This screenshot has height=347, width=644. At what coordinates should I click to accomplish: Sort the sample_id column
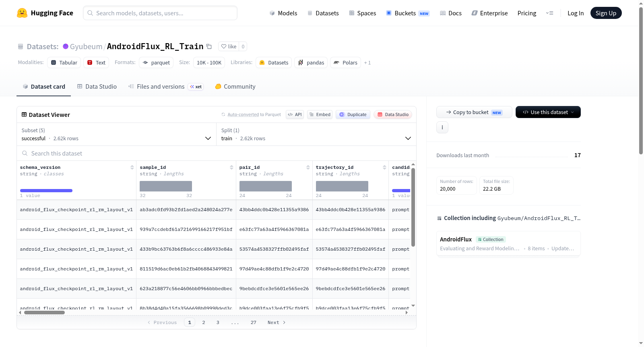click(231, 167)
